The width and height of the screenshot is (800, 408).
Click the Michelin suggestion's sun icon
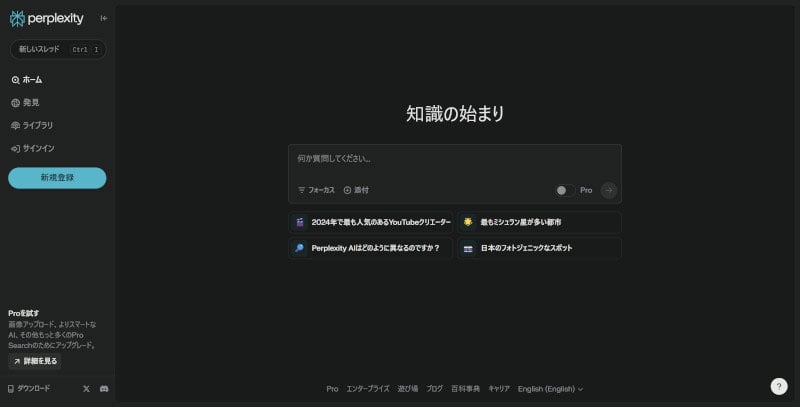tap(468, 222)
